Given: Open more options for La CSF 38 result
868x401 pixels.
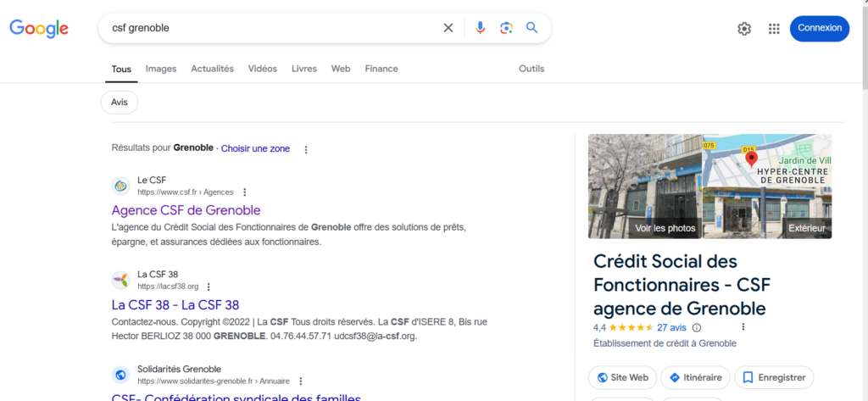Looking at the screenshot, I should pos(209,287).
